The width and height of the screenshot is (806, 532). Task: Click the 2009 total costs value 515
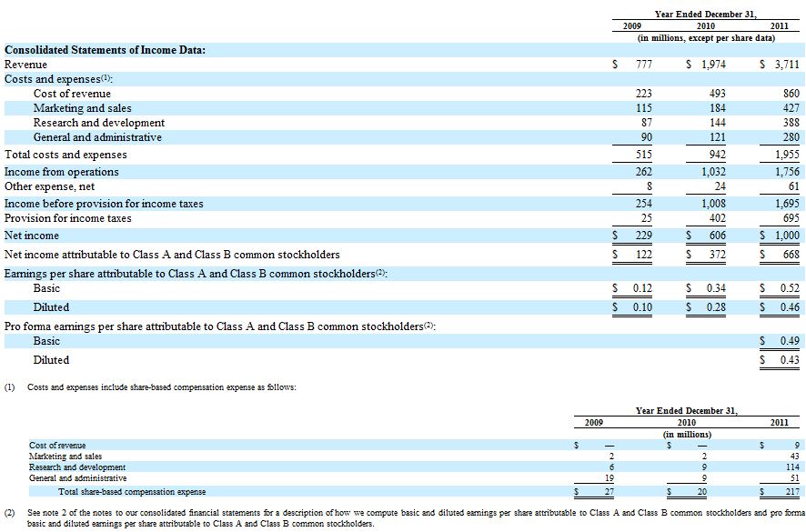pos(643,155)
